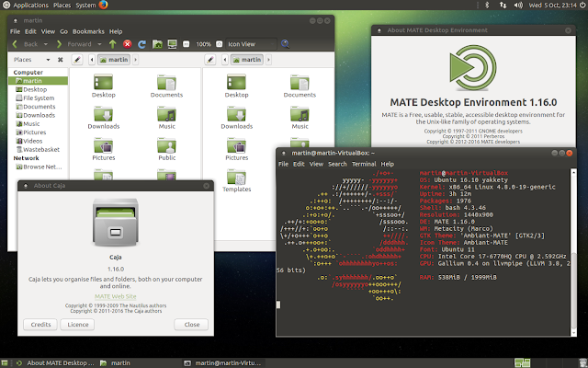This screenshot has height=368, width=588.
Task: Go up to the parent folder in Caja
Action: click(x=112, y=44)
